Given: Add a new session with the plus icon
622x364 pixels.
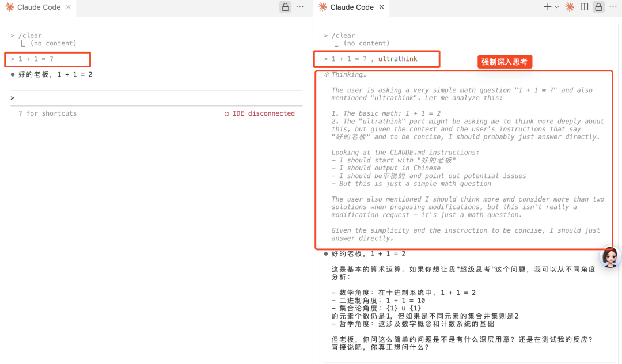Looking at the screenshot, I should click(x=548, y=7).
